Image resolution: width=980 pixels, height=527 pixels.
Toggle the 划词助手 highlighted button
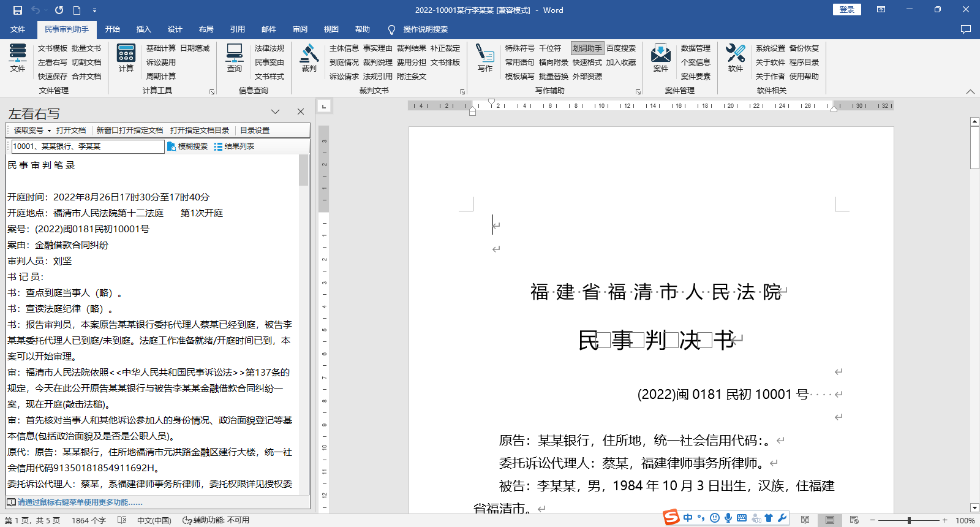point(587,48)
